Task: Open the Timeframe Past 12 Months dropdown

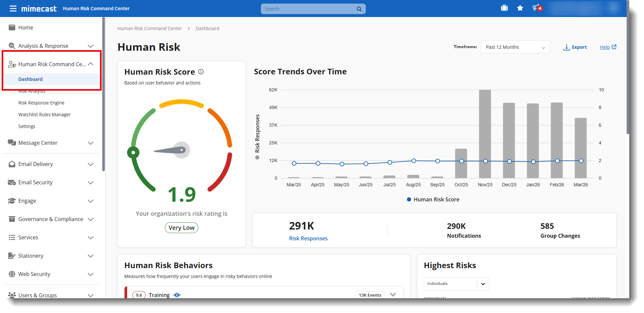Action: [x=515, y=47]
